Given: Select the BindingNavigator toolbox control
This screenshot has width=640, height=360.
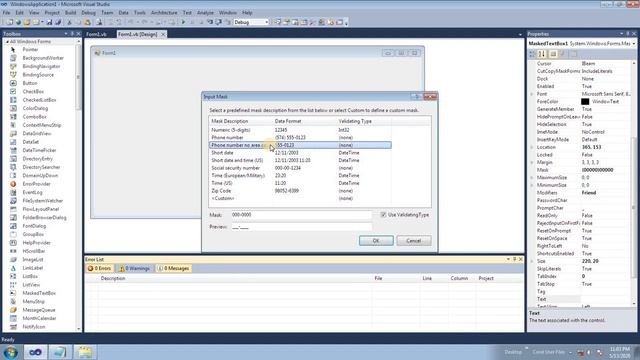Looking at the screenshot, I should 41,66.
